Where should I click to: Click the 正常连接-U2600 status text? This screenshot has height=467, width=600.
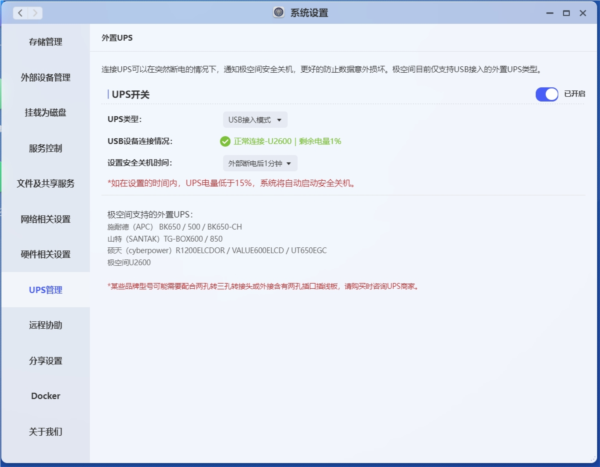[262, 141]
